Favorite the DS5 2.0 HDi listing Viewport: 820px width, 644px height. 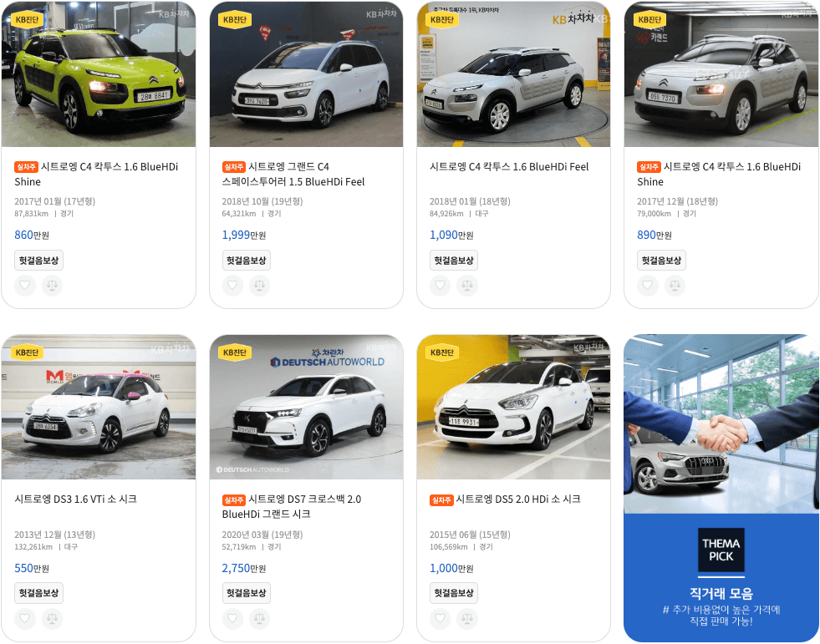(x=440, y=618)
